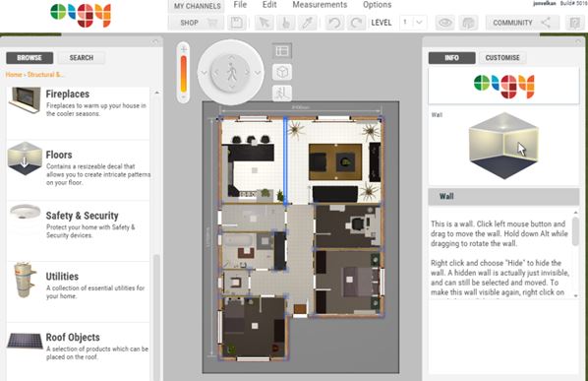This screenshot has height=381, width=588.
Task: Open the Measurements menu
Action: click(x=320, y=5)
